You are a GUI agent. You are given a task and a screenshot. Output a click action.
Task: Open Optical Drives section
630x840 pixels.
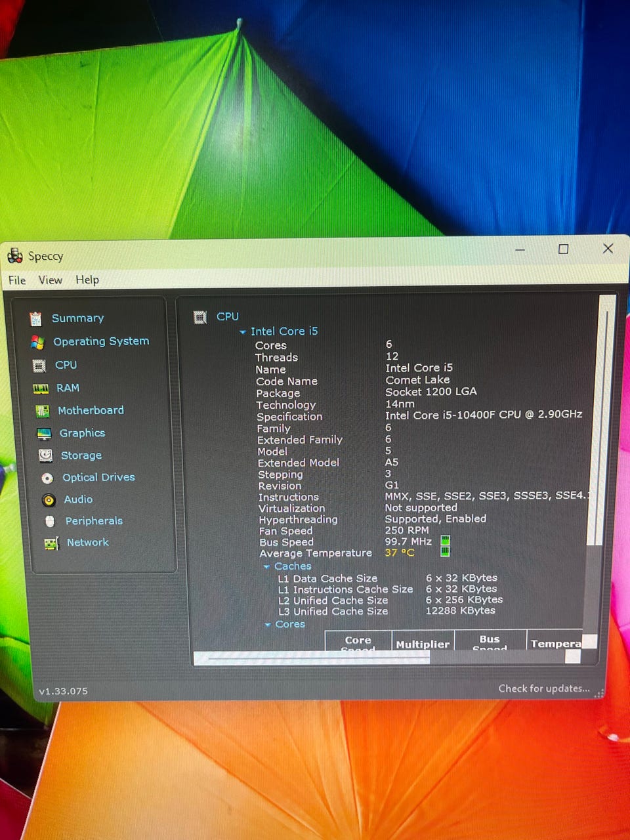98,477
